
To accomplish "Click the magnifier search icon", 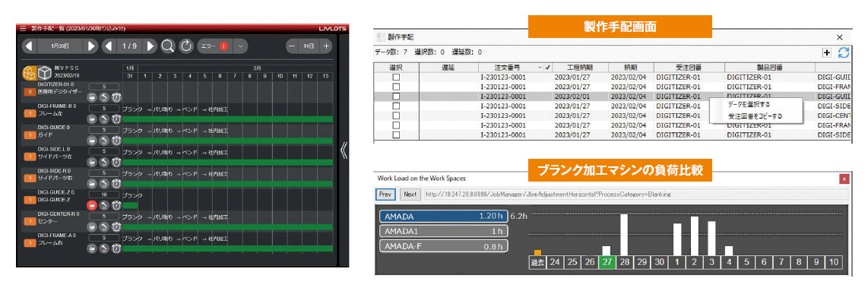I will 168,46.
